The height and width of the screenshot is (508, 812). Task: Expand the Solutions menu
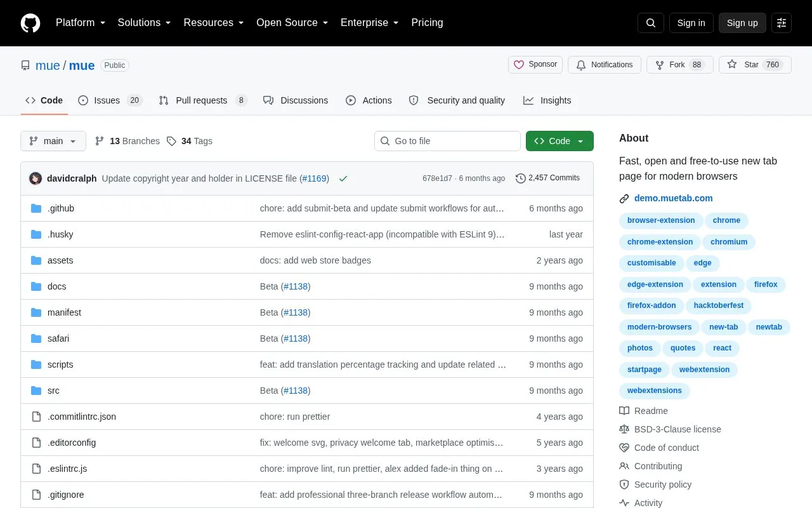pyautogui.click(x=144, y=23)
